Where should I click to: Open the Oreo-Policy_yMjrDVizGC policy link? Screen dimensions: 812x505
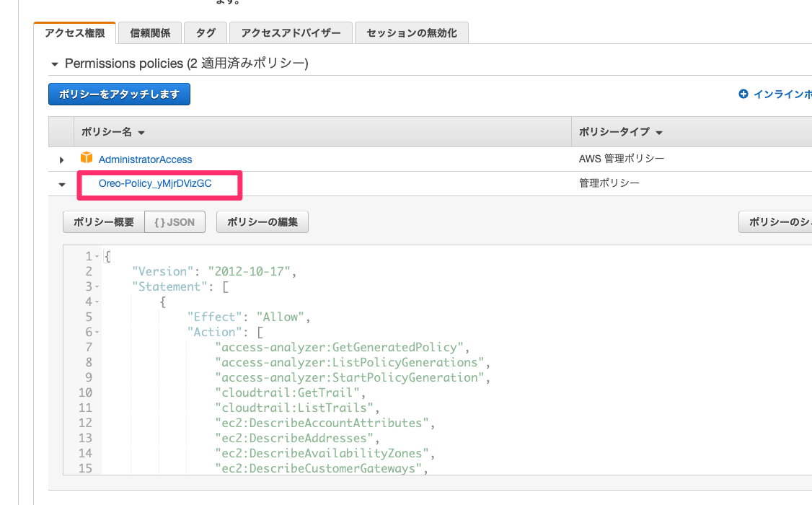pos(155,183)
